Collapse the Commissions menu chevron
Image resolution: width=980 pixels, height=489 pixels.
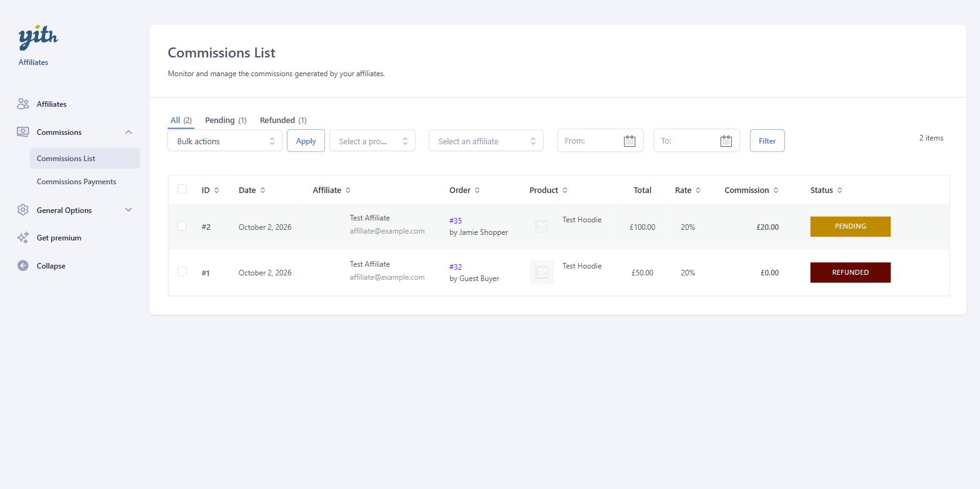129,132
